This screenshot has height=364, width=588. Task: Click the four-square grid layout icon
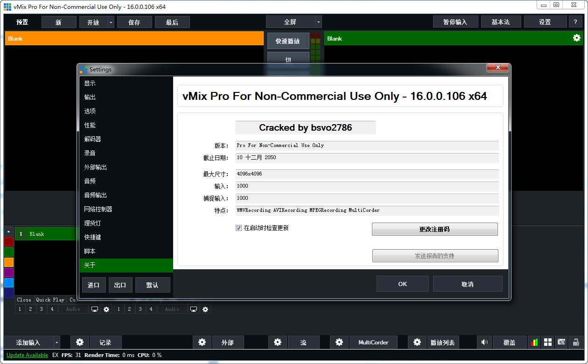pos(547,342)
